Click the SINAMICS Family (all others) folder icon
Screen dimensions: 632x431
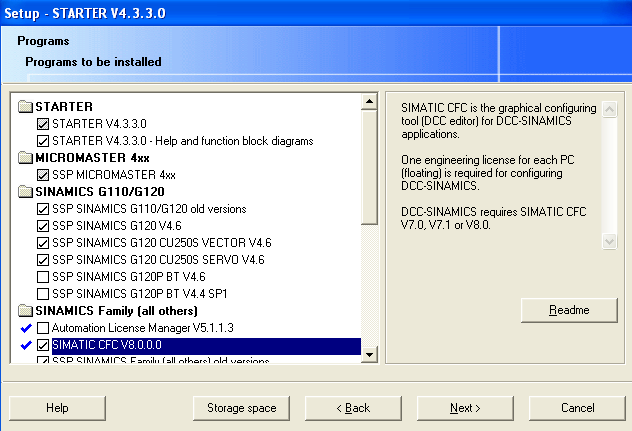(x=25, y=311)
